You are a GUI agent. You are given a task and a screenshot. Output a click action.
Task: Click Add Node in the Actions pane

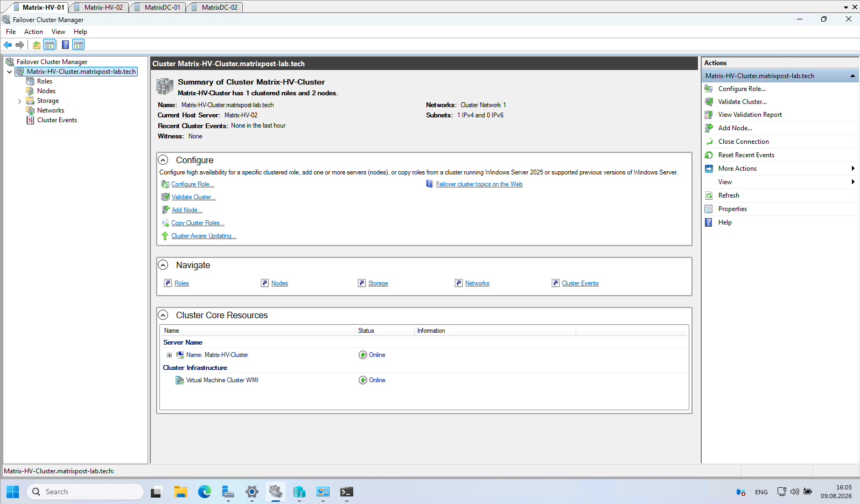click(x=735, y=128)
